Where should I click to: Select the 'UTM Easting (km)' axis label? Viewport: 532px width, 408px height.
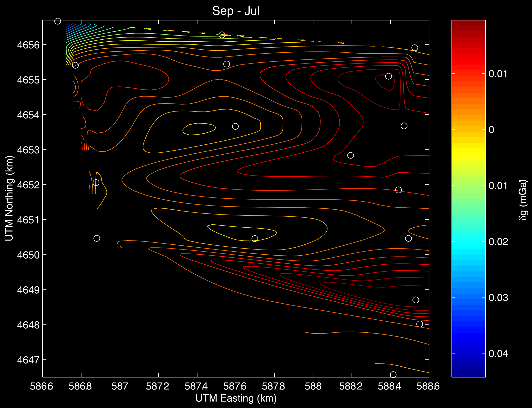[236, 398]
